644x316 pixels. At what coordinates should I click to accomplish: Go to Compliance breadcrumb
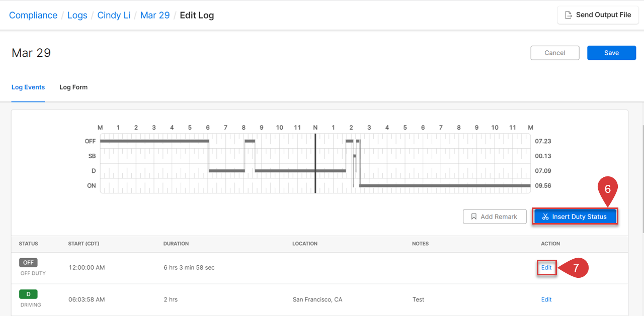click(33, 15)
